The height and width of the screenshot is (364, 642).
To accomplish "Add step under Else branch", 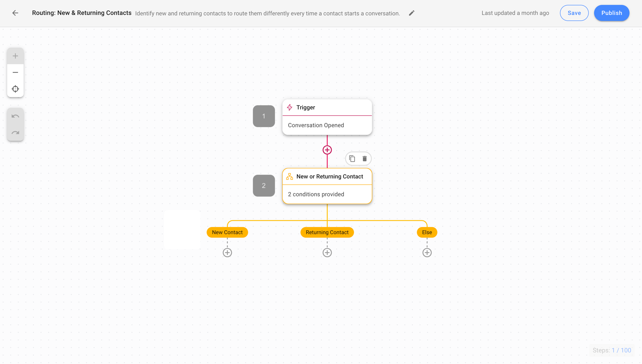I will point(427,253).
